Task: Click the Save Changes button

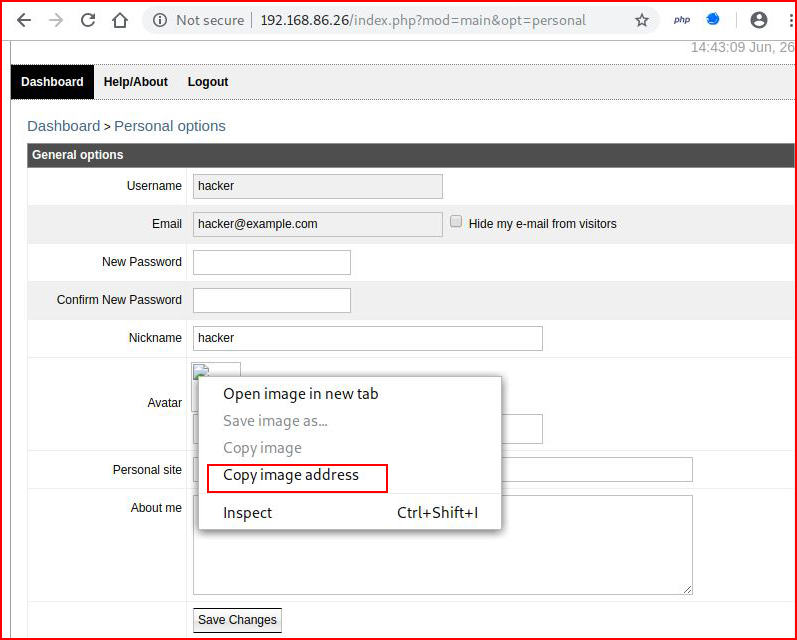Action: point(237,620)
